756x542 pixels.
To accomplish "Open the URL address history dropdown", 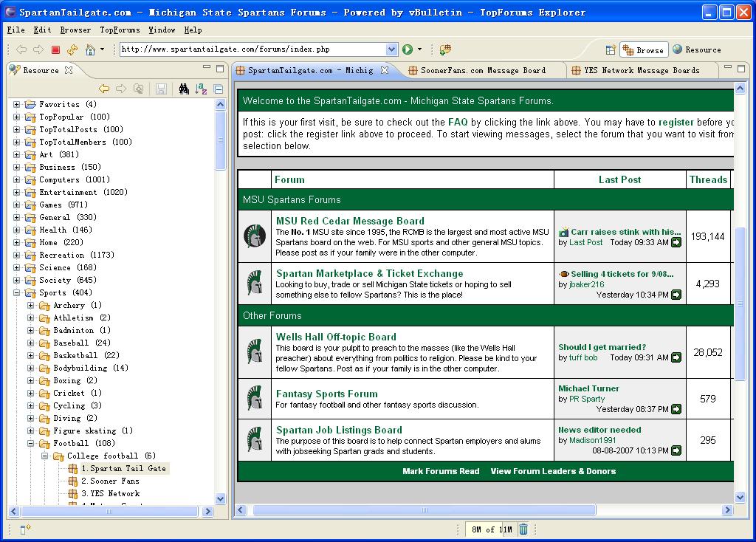I will [x=391, y=49].
